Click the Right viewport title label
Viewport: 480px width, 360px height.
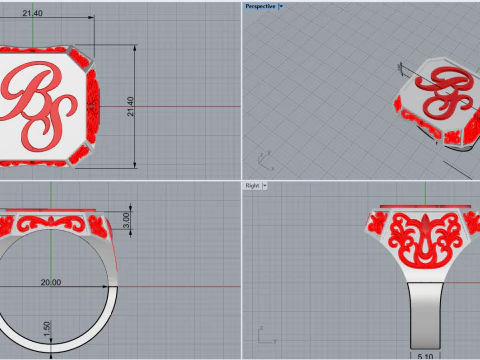coord(252,186)
